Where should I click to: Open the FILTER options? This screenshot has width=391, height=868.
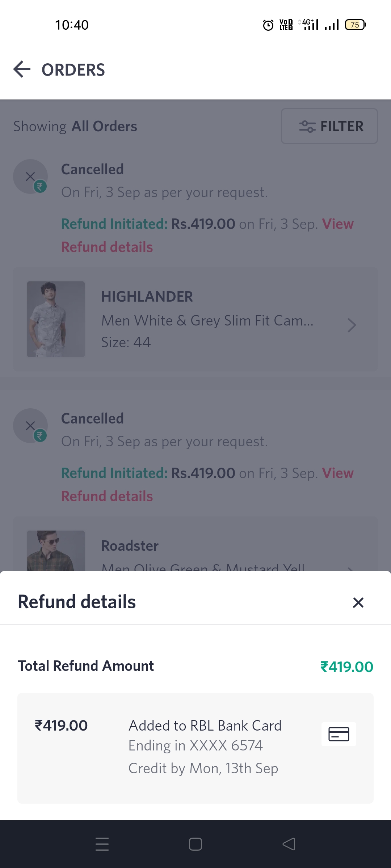click(329, 126)
